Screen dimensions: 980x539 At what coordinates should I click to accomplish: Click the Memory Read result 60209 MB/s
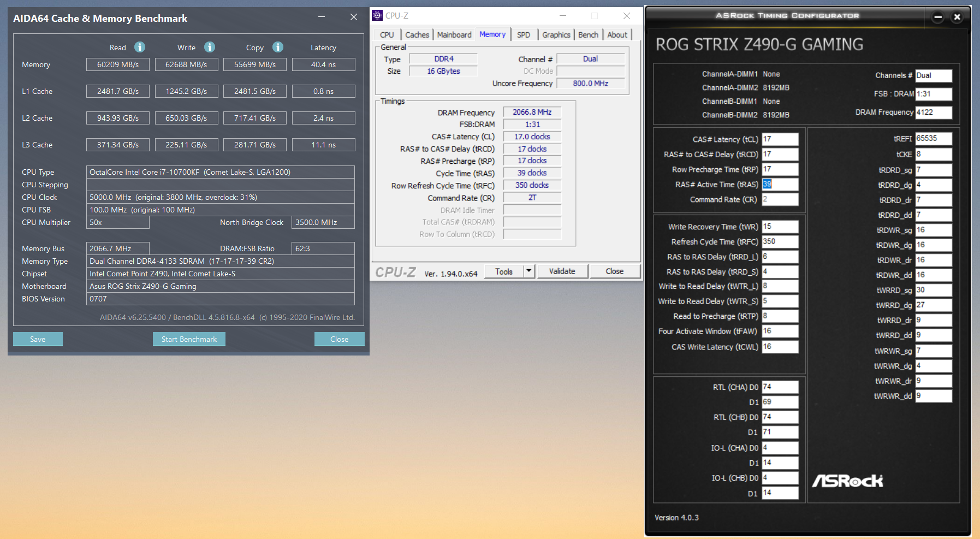(118, 64)
